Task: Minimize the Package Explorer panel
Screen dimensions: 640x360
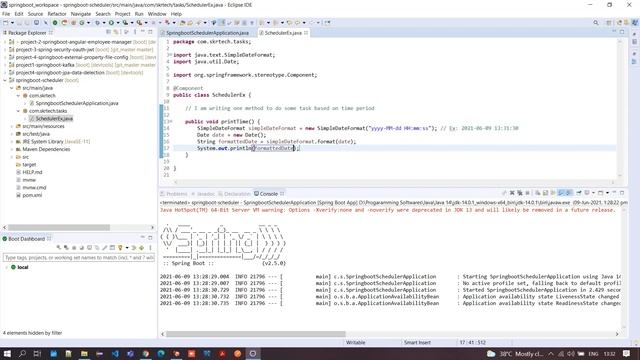Action: point(142,32)
